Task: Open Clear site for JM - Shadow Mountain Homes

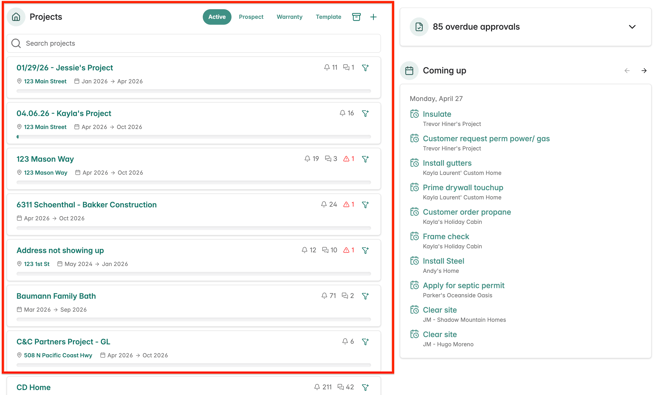Action: click(x=440, y=310)
